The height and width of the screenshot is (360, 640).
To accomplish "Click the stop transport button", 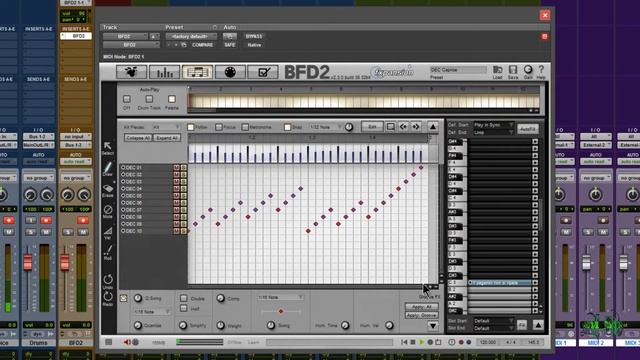I will point(413,342).
